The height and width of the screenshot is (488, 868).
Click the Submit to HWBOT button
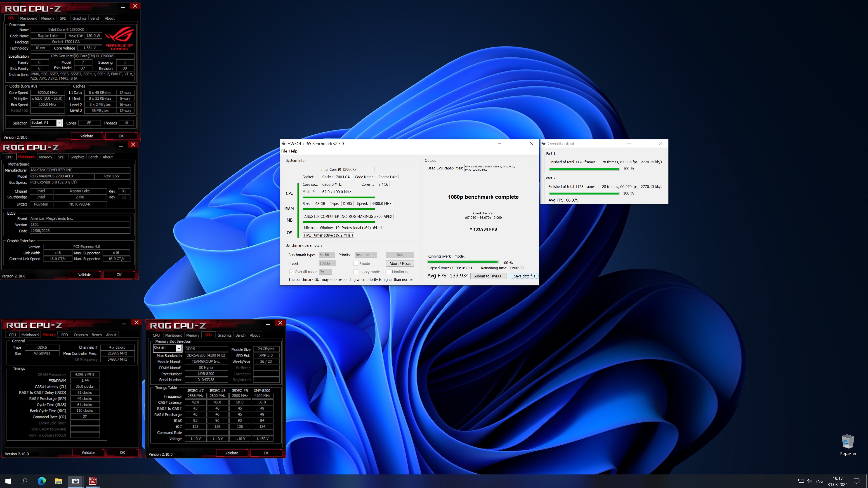click(488, 276)
